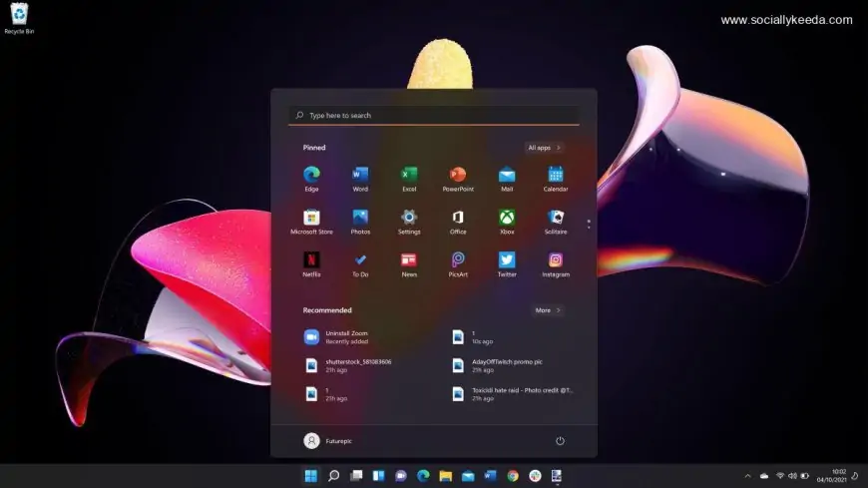This screenshot has width=868, height=488.
Task: Launch the pinned Solitaire game
Action: [556, 222]
